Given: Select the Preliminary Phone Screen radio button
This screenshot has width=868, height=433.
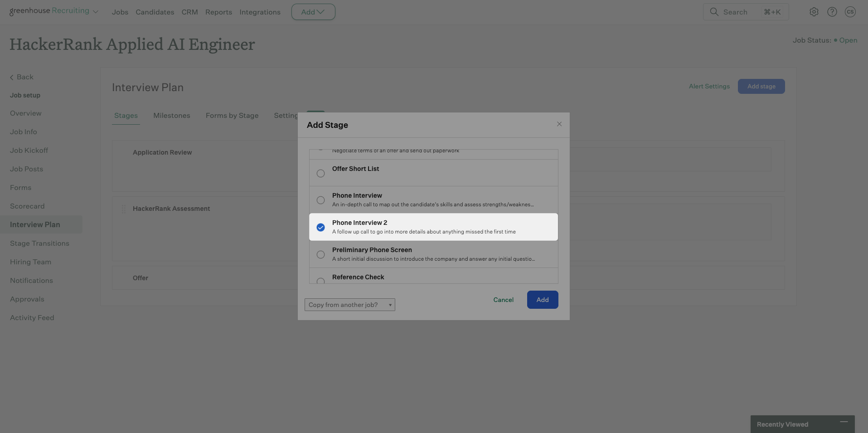Looking at the screenshot, I should tap(320, 254).
